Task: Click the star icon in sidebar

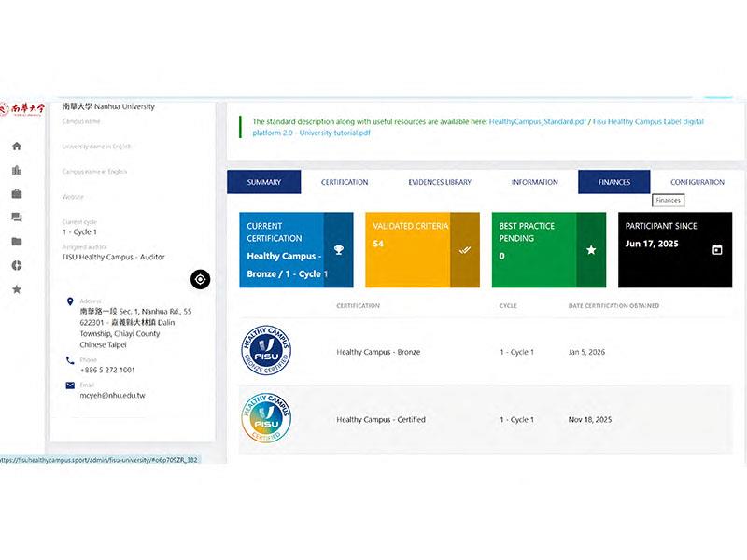Action: [17, 290]
